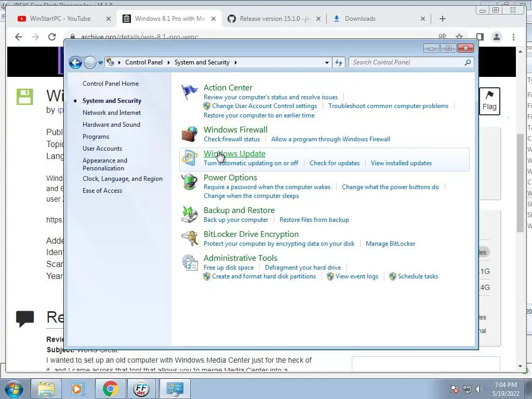Open Windows Update icon
Viewport: 532px width, 399px height.
(189, 158)
